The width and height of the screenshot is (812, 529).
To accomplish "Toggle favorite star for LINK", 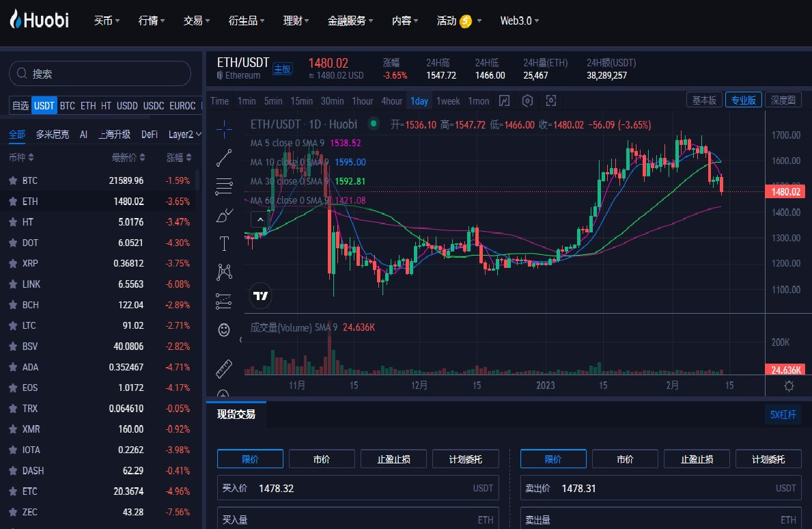I will pyautogui.click(x=13, y=284).
